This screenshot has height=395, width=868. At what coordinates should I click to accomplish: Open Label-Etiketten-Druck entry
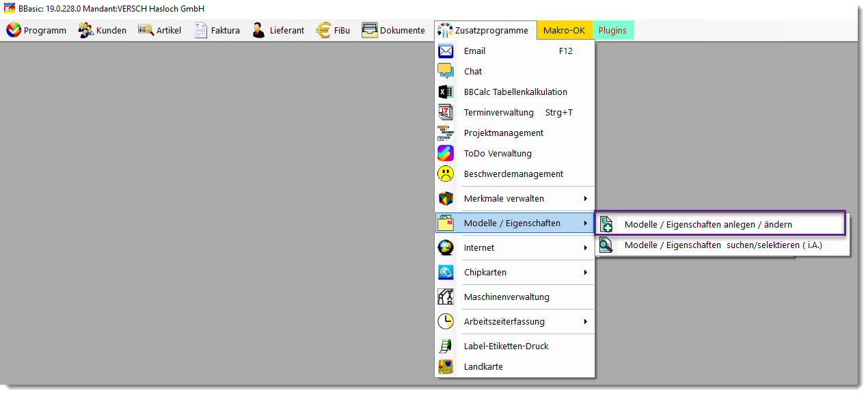coord(515,346)
